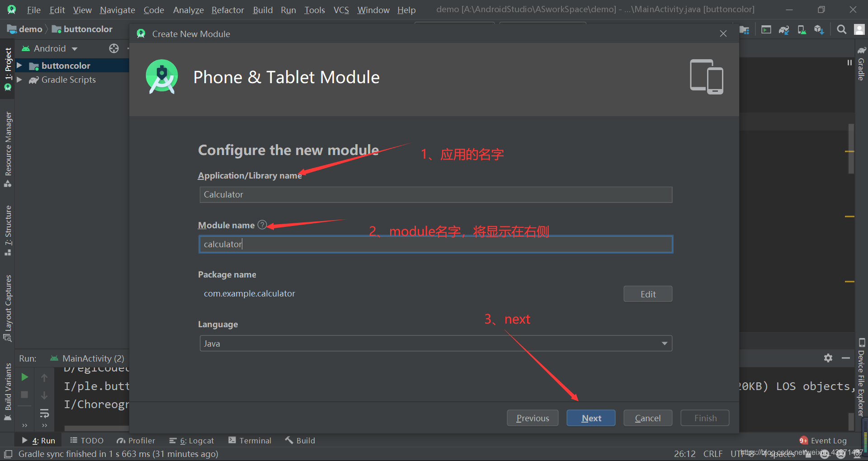Click the Next button
The width and height of the screenshot is (868, 461).
pos(591,418)
